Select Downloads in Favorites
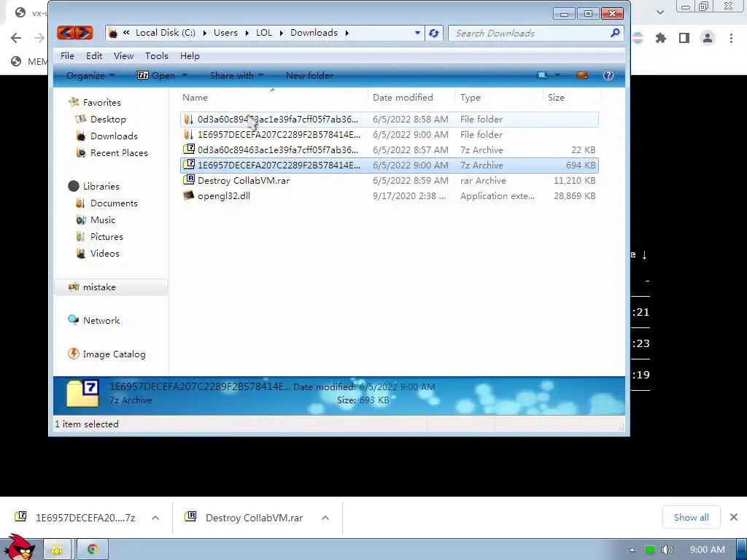Viewport: 747px width, 560px height. point(114,136)
